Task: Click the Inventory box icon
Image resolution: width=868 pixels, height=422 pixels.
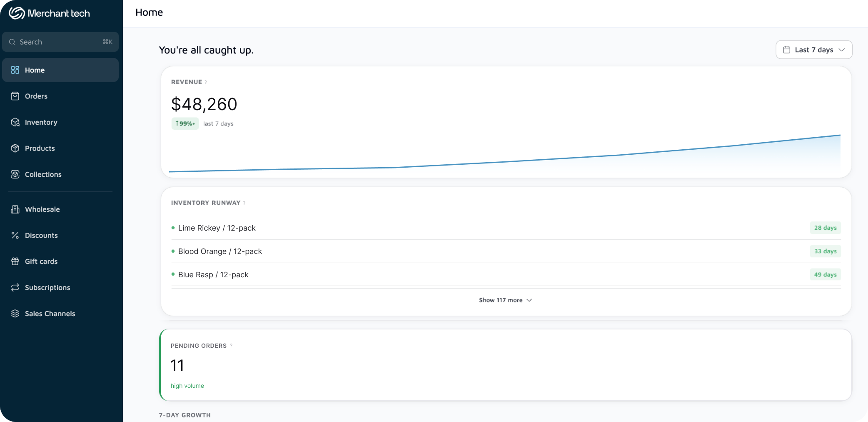Action: (15, 122)
